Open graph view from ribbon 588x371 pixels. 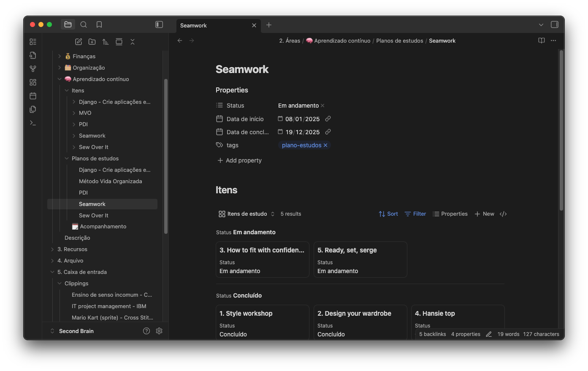click(33, 69)
